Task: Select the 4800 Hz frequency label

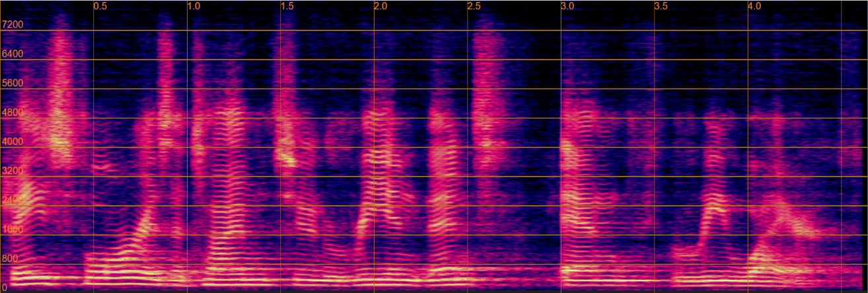Action: click(x=13, y=112)
